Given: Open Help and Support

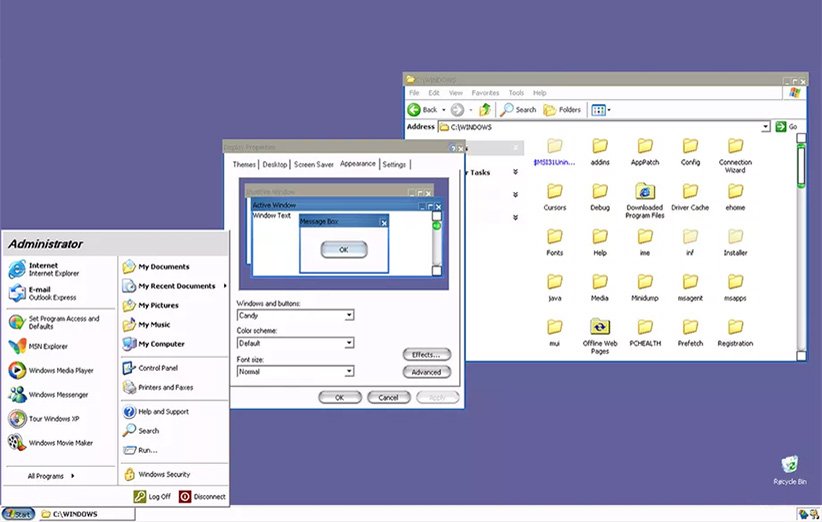Looking at the screenshot, I should point(156,411).
